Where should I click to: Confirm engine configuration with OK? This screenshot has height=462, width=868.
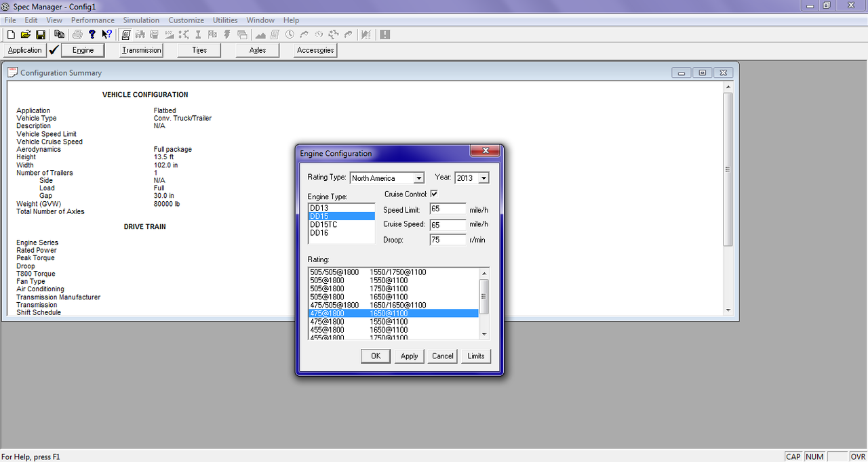(x=376, y=356)
